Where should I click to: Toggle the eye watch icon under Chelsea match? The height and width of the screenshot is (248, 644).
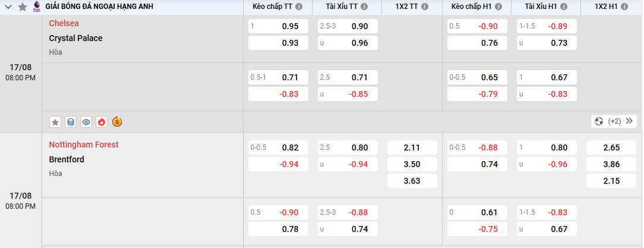point(86,122)
